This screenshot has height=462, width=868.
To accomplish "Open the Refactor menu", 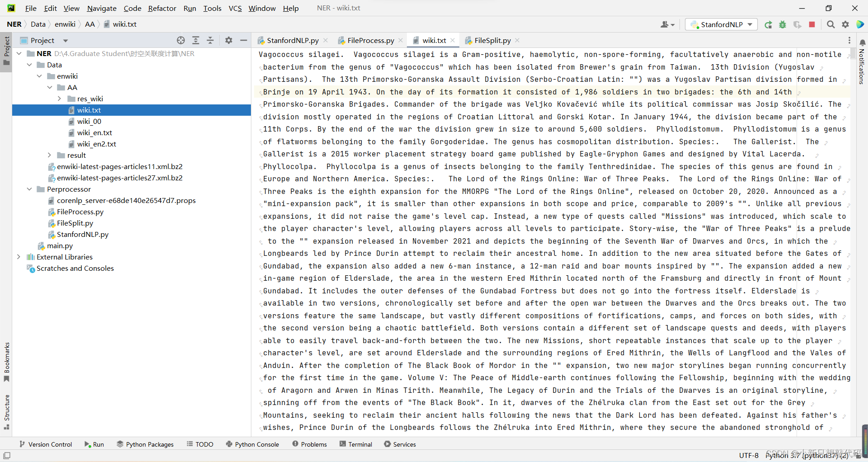I will (162, 8).
